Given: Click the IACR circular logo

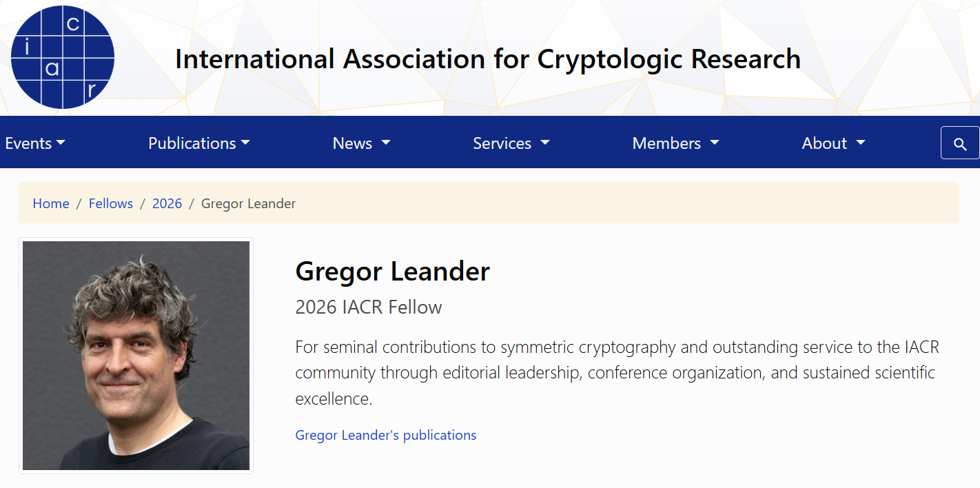Looking at the screenshot, I should click(63, 57).
